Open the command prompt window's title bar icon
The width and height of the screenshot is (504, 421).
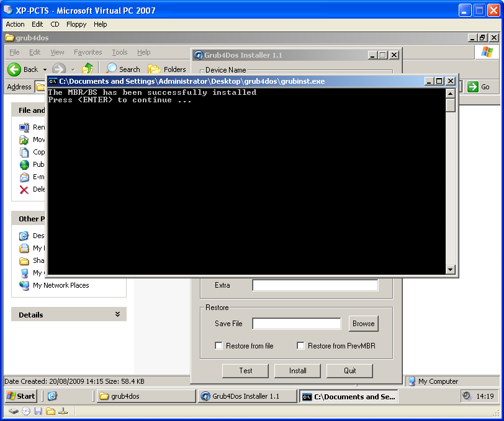point(53,81)
